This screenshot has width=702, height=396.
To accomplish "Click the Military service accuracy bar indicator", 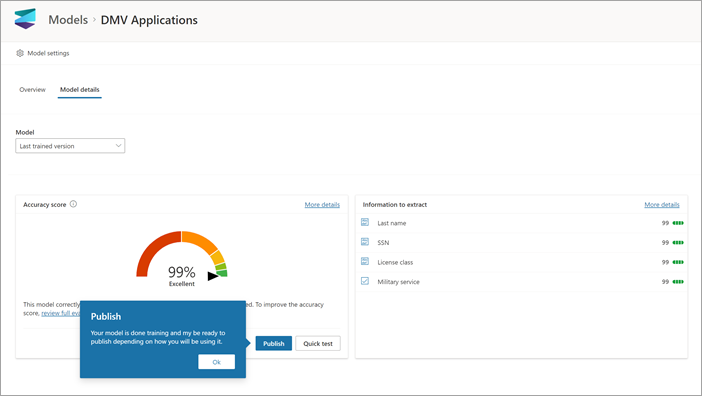I will click(x=678, y=282).
